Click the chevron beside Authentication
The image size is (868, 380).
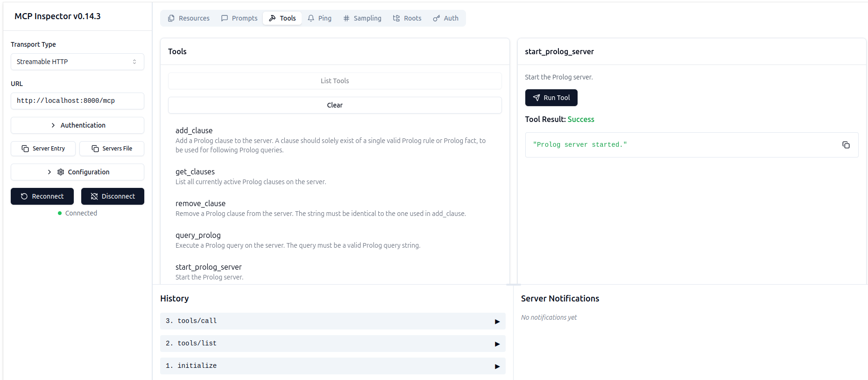[53, 125]
